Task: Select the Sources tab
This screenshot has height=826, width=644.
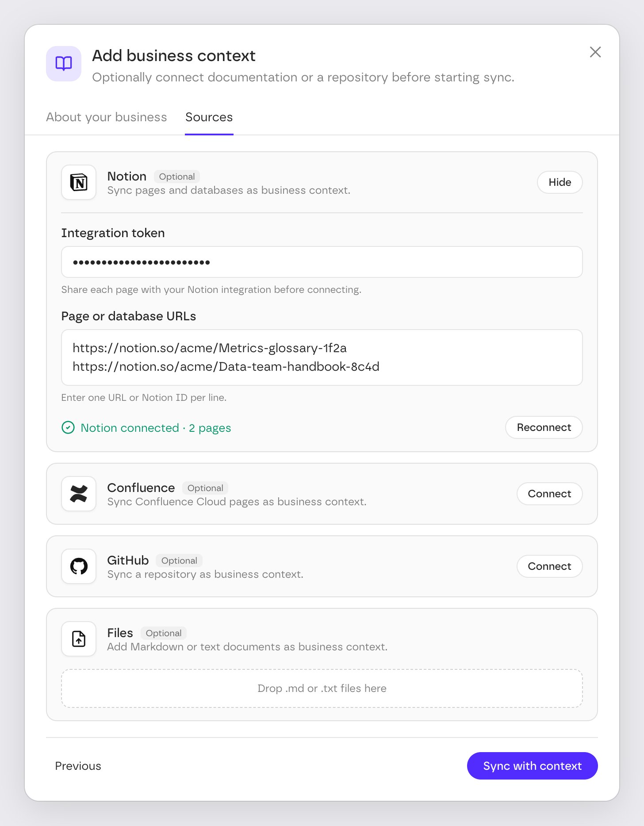Action: [209, 117]
